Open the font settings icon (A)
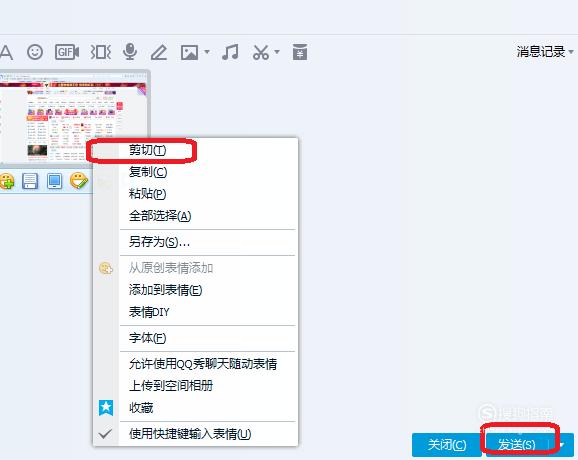Viewport: 578px width, 460px height. coord(6,52)
